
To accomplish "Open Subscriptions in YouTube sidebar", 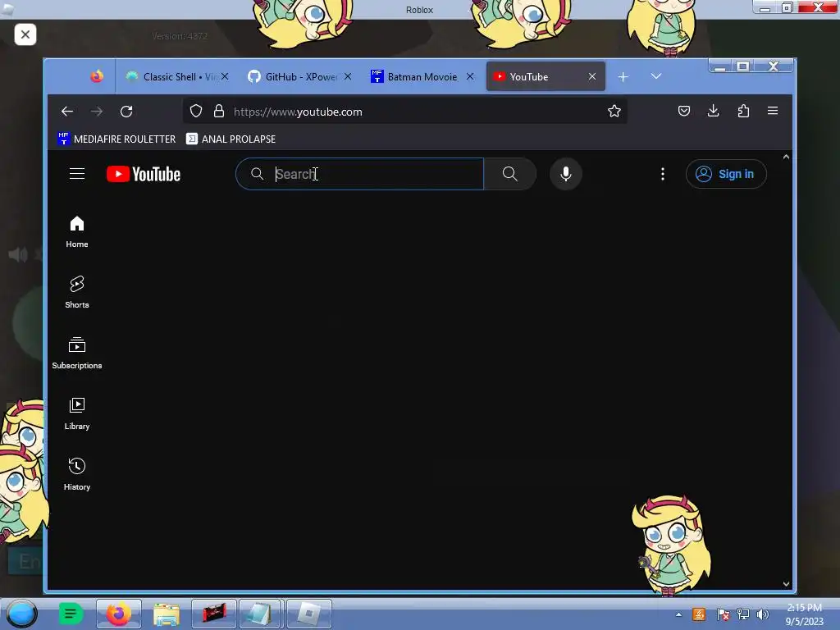I will click(77, 353).
